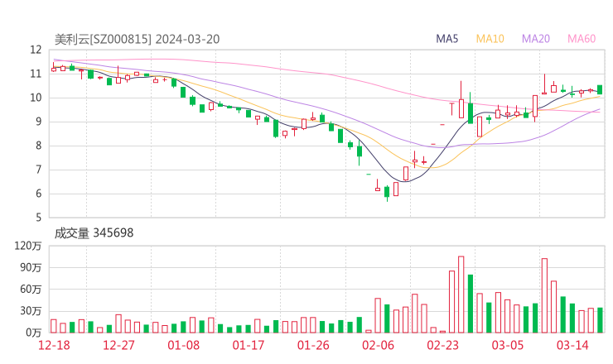Click the 90万 volume axis label
Image resolution: width=613 pixels, height=364 pixels.
[x=31, y=267]
